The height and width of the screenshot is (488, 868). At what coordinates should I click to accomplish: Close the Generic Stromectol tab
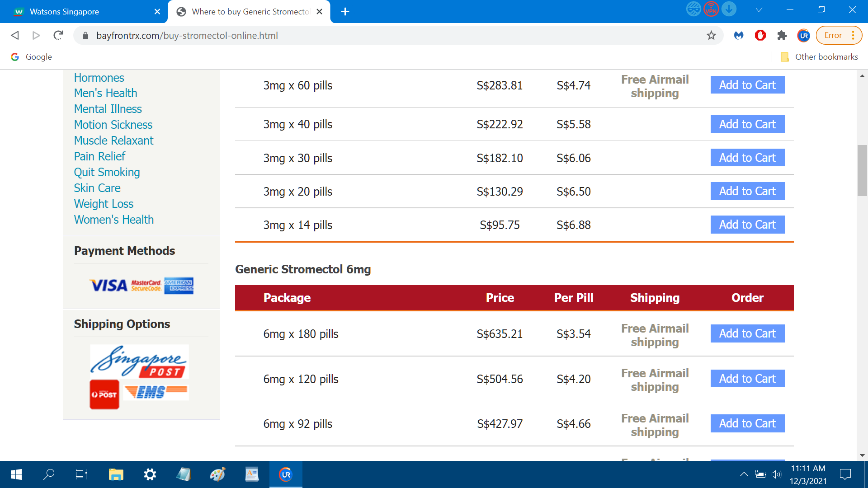point(319,12)
